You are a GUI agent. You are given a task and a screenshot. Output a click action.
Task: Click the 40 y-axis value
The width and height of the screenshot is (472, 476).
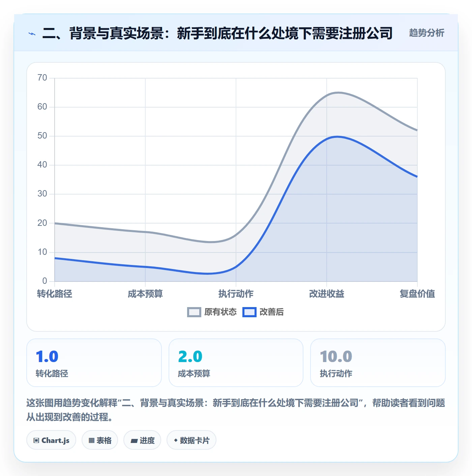click(42, 165)
